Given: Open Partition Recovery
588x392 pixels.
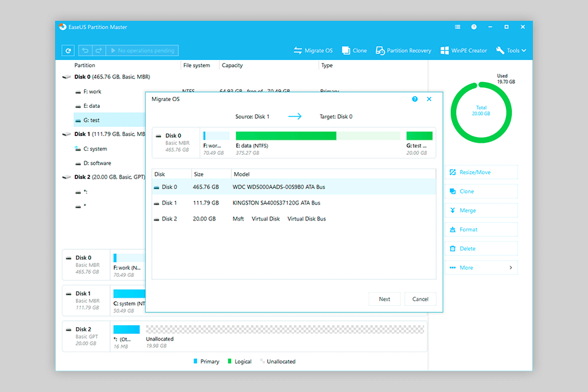Looking at the screenshot, I should (404, 51).
